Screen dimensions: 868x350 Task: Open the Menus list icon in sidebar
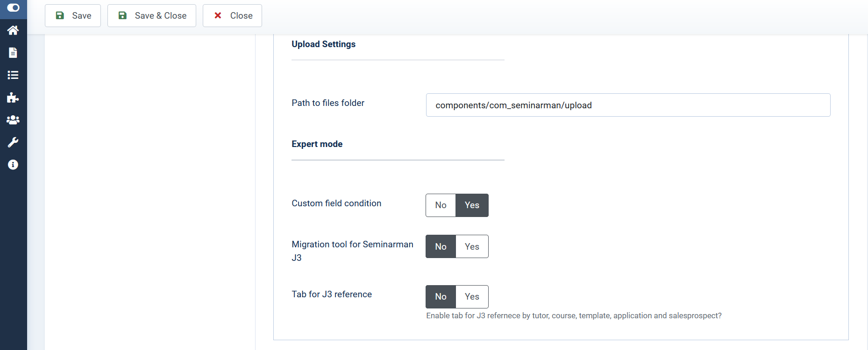[13, 75]
